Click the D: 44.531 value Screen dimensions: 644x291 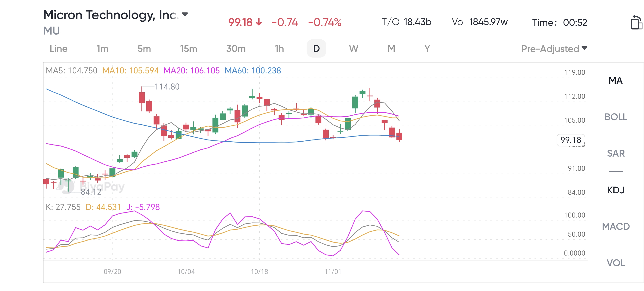103,207
